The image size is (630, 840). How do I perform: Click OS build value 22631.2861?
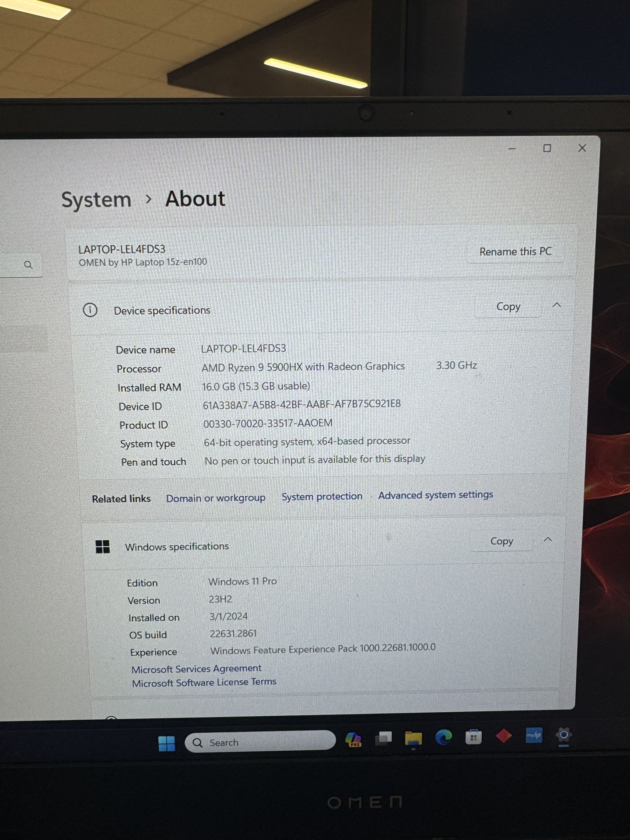[x=233, y=633]
